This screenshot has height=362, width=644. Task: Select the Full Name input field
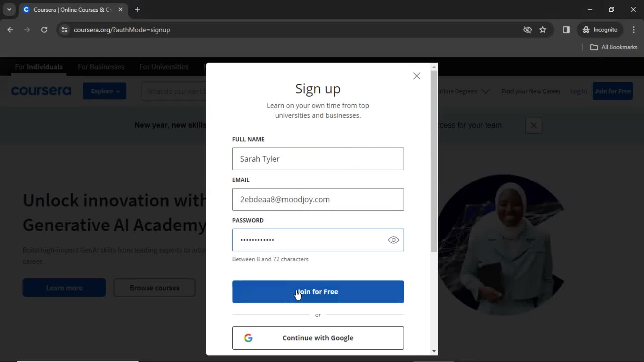click(x=318, y=159)
